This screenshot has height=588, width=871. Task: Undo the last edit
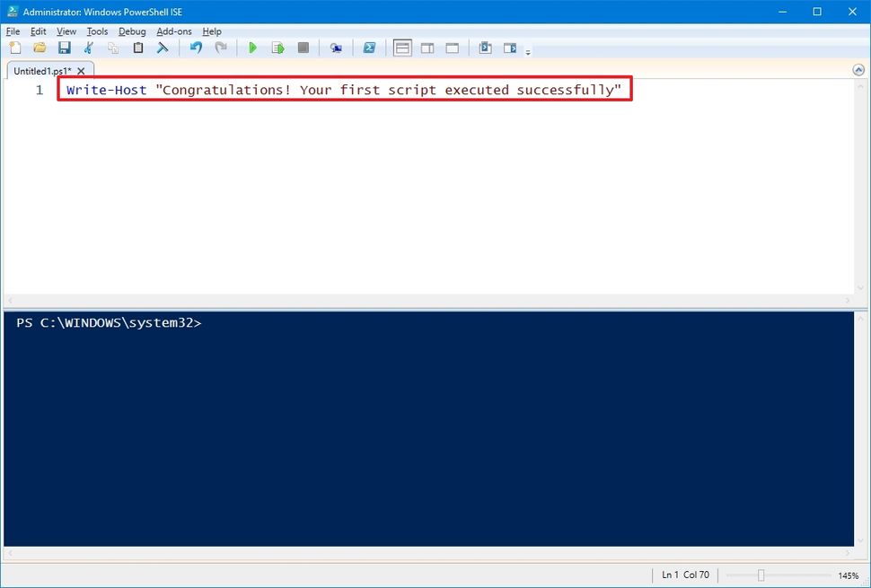tap(196, 48)
